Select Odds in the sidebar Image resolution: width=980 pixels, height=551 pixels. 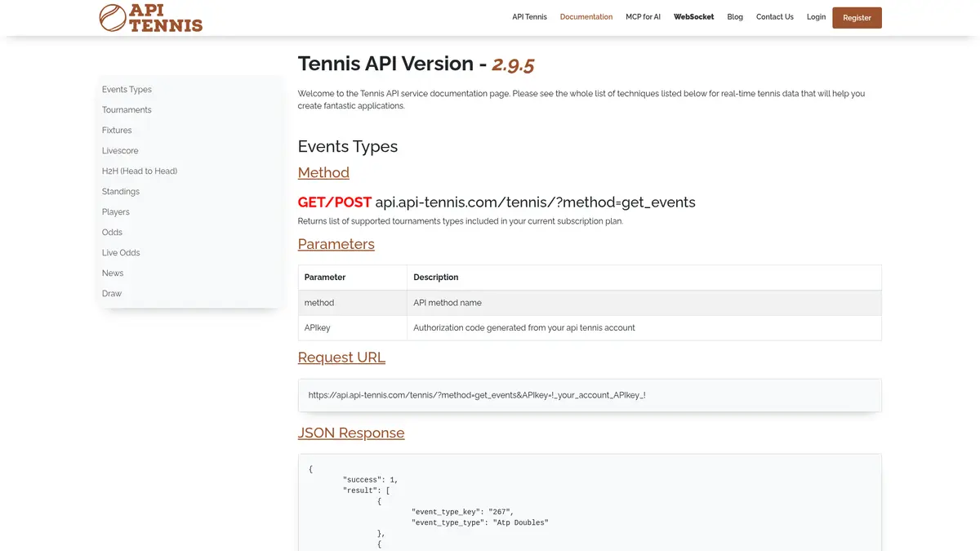tap(112, 233)
